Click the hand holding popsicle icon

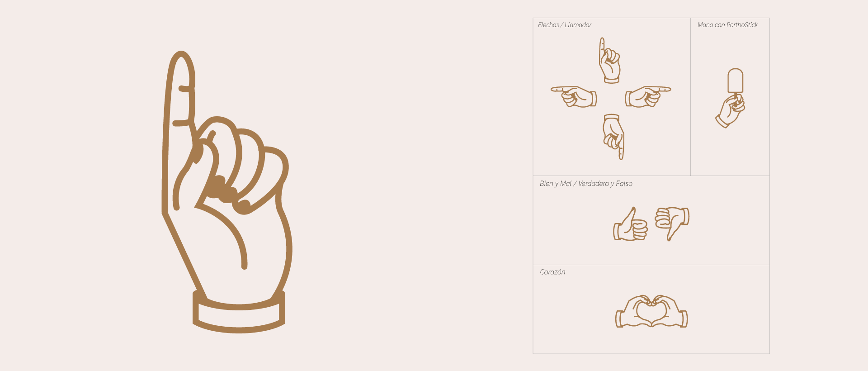point(731,98)
